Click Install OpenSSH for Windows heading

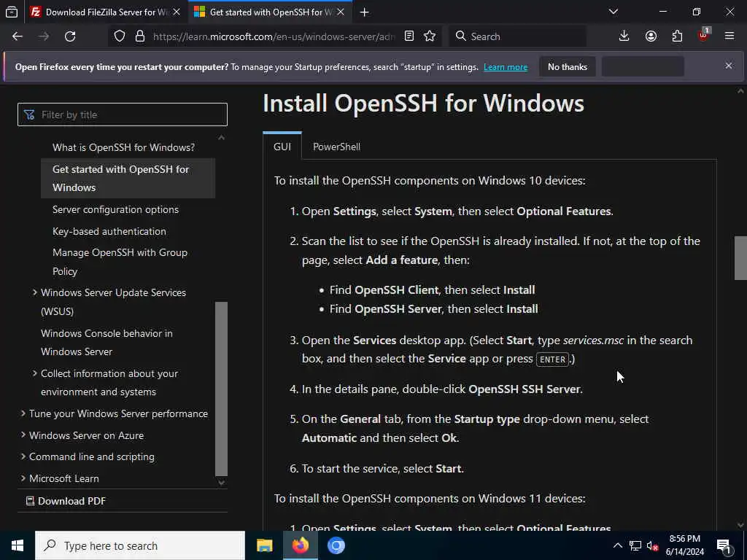pyautogui.click(x=423, y=103)
